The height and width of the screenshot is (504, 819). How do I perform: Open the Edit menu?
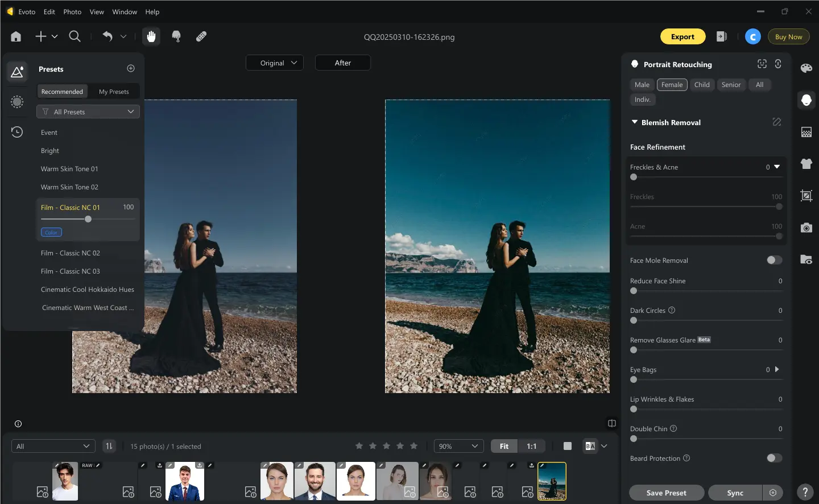coord(49,11)
